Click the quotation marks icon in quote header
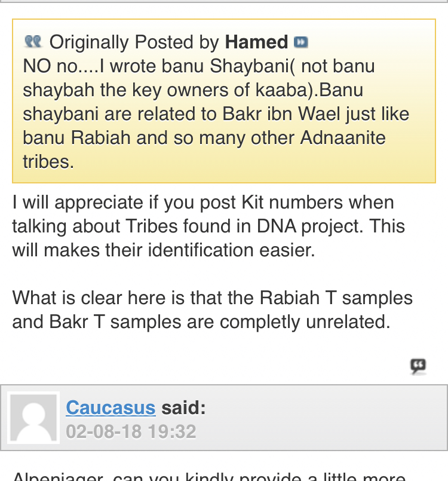This screenshot has width=448, height=481. click(x=33, y=41)
